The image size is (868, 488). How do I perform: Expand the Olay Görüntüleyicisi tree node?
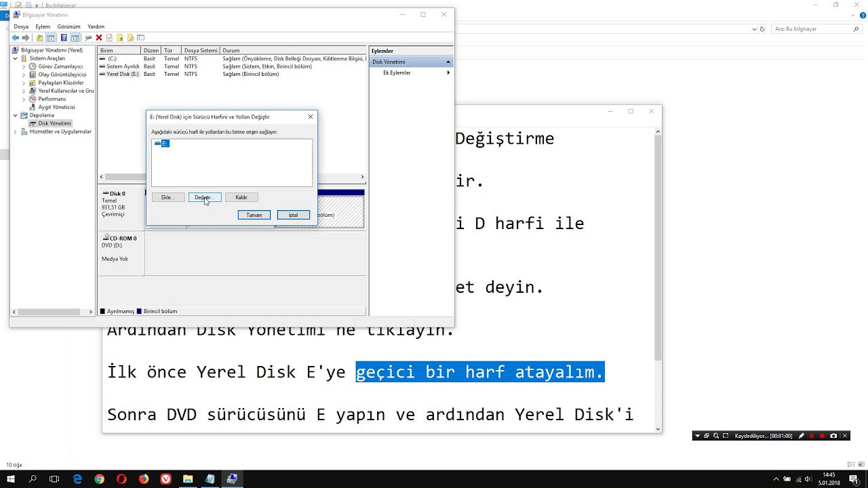(x=24, y=75)
